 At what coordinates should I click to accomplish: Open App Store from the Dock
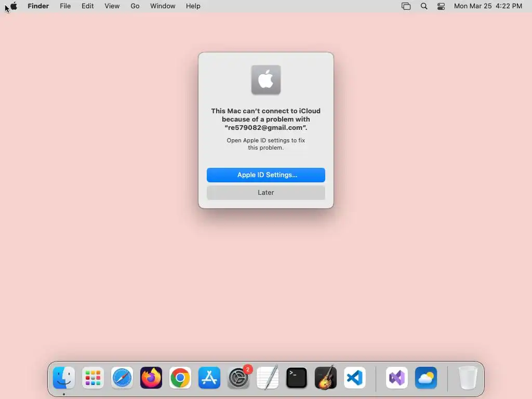click(209, 378)
